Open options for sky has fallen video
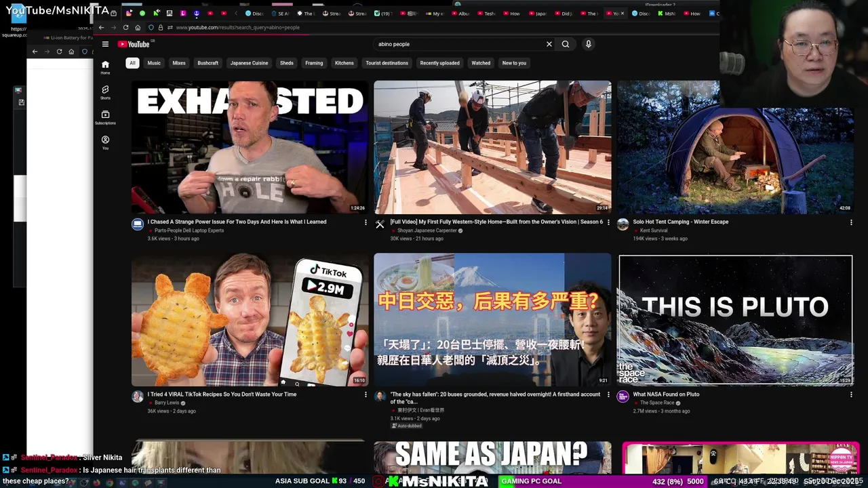The height and width of the screenshot is (488, 868). 608,394
